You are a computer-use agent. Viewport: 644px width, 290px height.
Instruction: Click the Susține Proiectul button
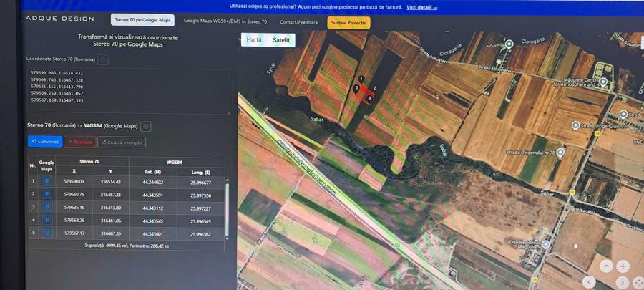point(348,23)
